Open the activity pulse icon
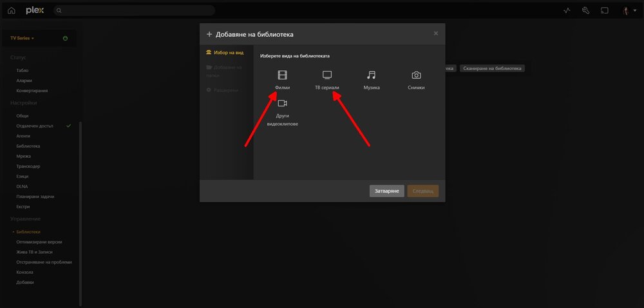 pyautogui.click(x=567, y=11)
